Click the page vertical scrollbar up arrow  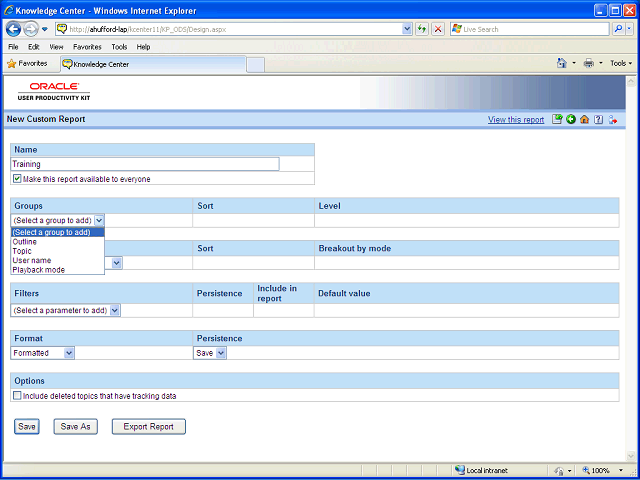(x=630, y=81)
